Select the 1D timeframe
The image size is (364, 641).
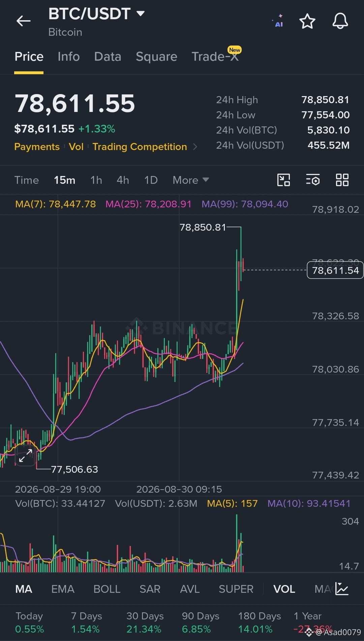(x=151, y=180)
